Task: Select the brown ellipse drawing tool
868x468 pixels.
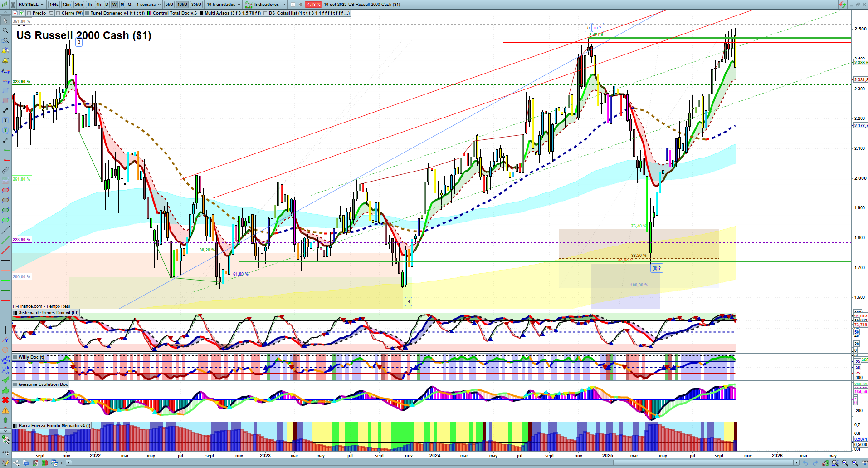Action: (5, 200)
